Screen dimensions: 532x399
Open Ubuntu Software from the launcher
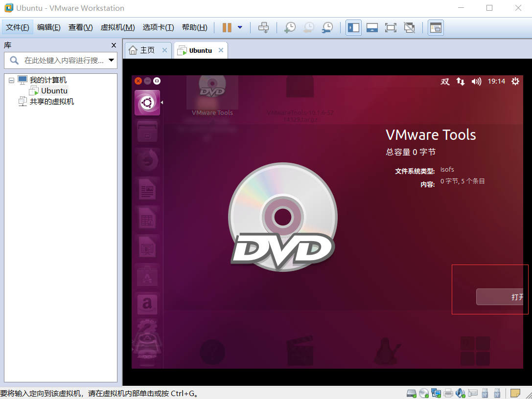[147, 276]
